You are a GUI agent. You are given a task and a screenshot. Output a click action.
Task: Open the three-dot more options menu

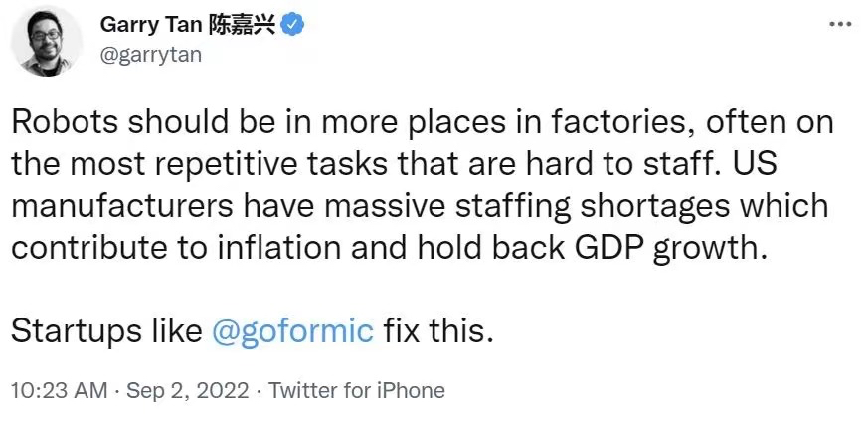pyautogui.click(x=839, y=24)
